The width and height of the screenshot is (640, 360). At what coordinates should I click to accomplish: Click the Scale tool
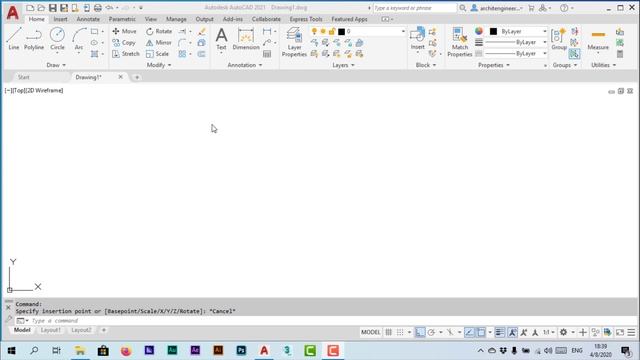(157, 53)
